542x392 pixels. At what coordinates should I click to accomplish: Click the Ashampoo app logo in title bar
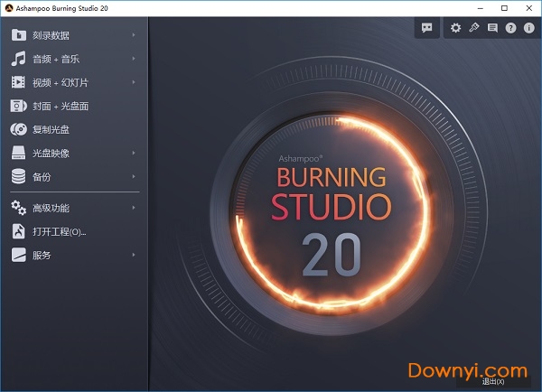click(9, 8)
